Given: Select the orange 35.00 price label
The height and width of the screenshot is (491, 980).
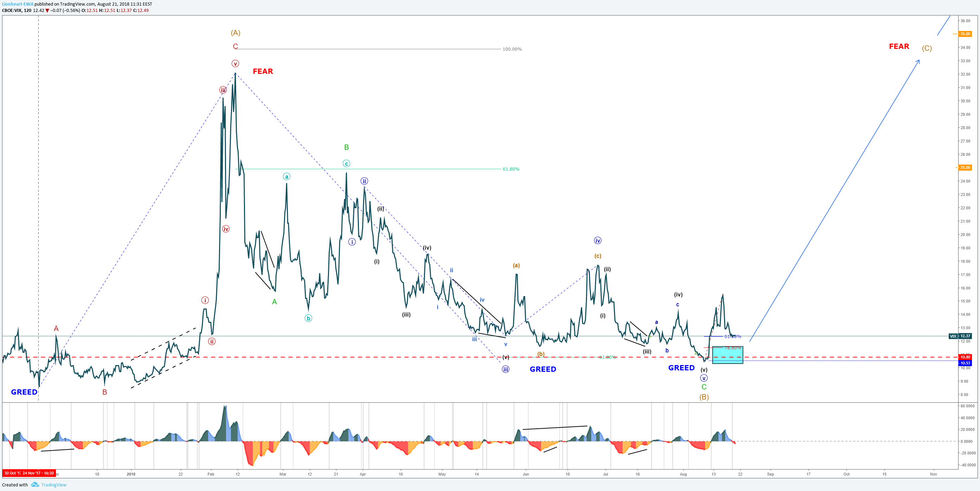Looking at the screenshot, I should pyautogui.click(x=966, y=34).
